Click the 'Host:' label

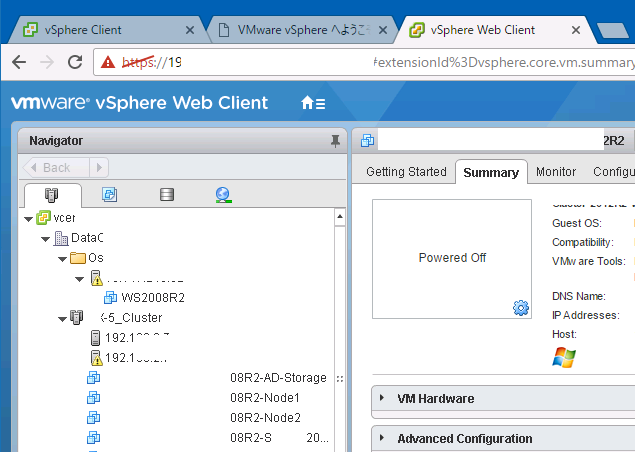click(564, 334)
